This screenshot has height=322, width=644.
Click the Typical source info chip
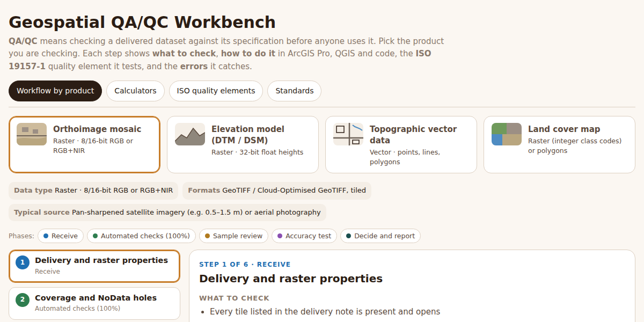pos(167,213)
